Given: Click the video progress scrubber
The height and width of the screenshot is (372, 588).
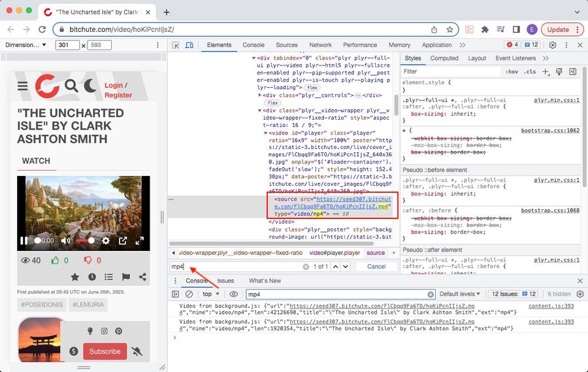Looking at the screenshot, I should click(37, 241).
